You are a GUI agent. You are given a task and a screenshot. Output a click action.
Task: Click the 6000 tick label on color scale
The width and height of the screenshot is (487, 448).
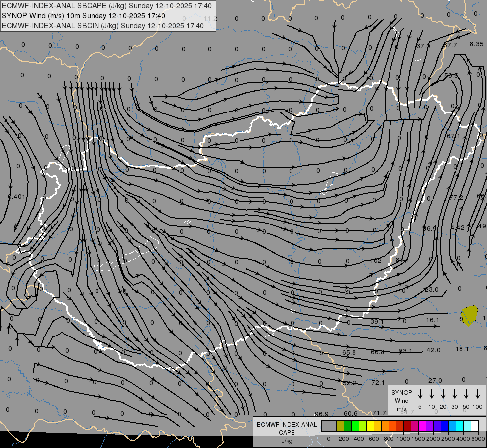pyautogui.click(x=478, y=439)
